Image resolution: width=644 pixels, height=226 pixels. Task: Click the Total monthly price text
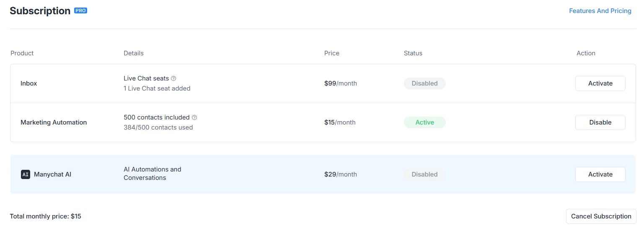(46, 216)
